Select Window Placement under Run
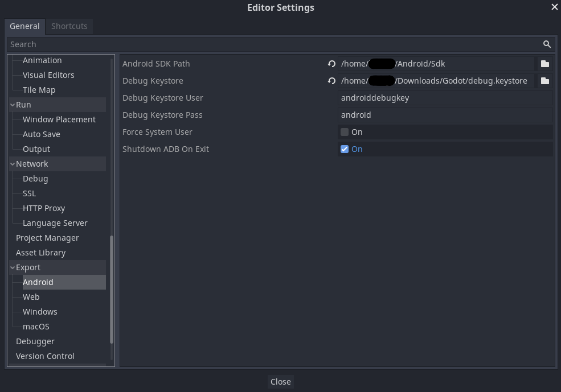The image size is (561, 392). 59,119
